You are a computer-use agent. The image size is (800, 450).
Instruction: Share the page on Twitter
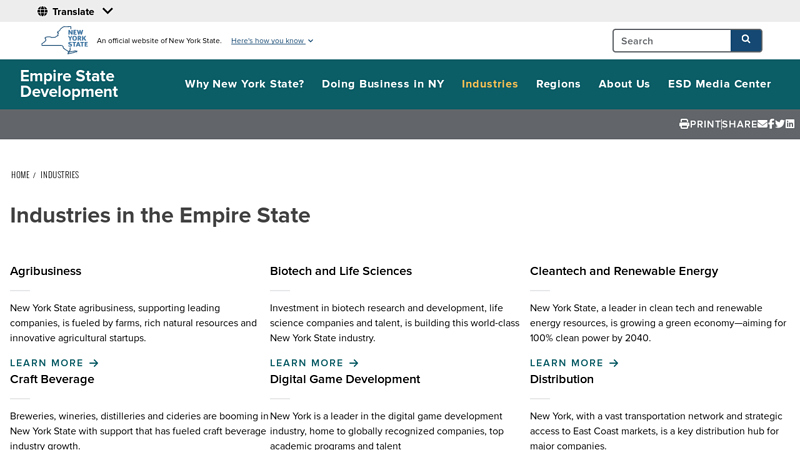point(780,124)
